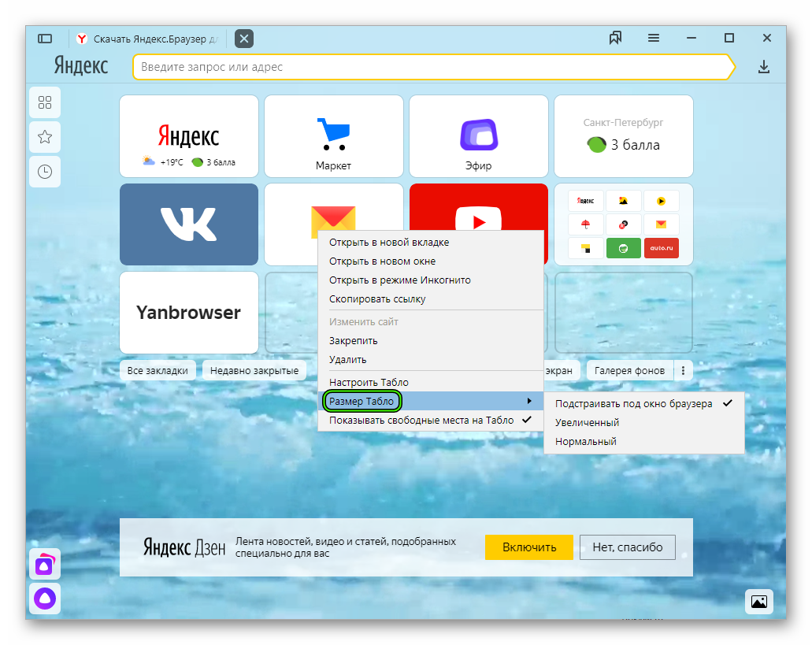Choose Закрепить in context menu
The image size is (812, 645).
click(x=430, y=341)
